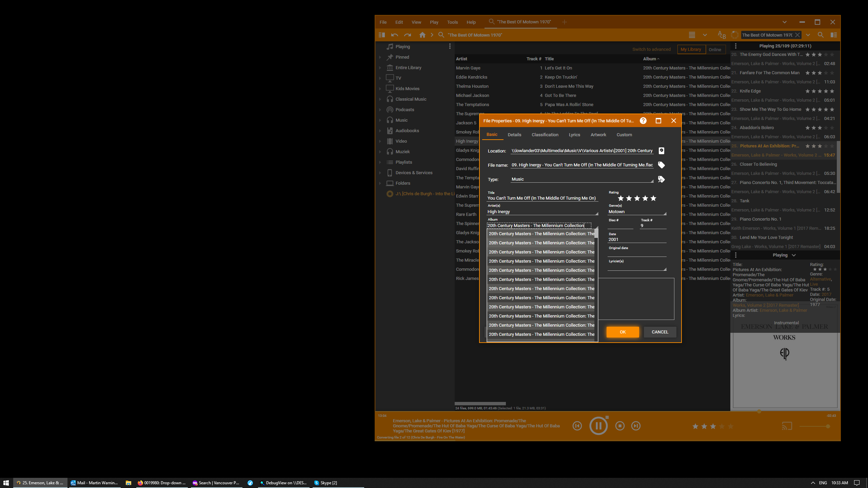Expand the Type dropdown showing Music

[652, 181]
